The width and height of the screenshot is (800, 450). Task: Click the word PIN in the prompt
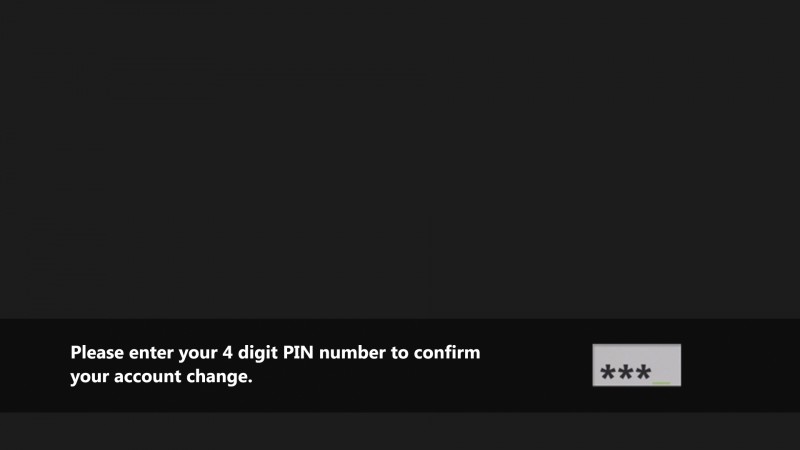(x=298, y=353)
